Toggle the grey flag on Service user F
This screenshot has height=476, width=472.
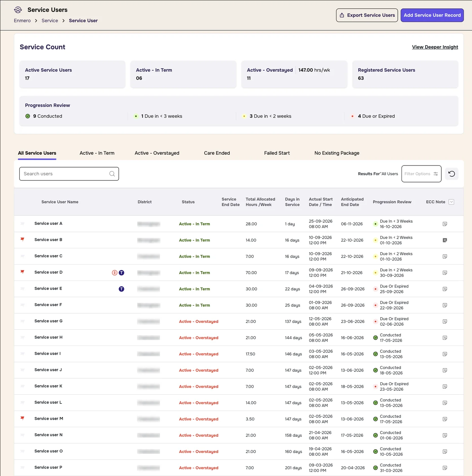(22, 304)
